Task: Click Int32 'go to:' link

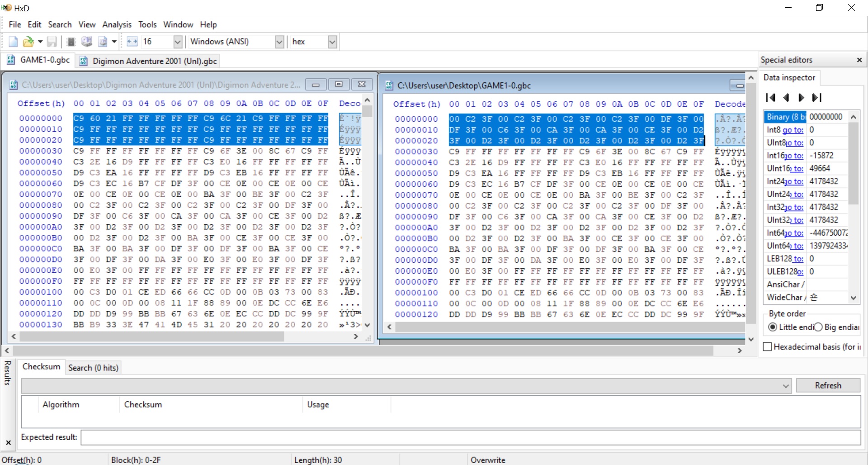Action: (794, 208)
